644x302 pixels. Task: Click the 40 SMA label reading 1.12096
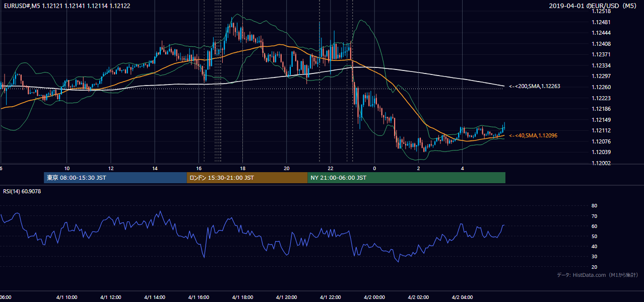[533, 135]
